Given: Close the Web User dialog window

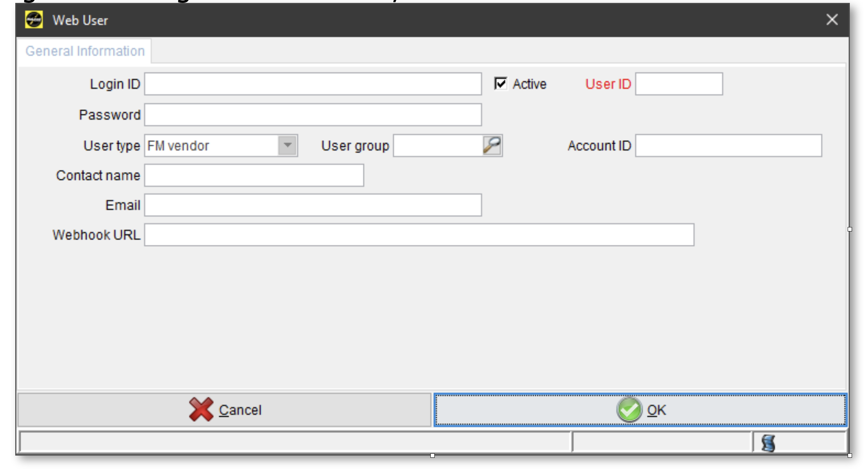Looking at the screenshot, I should tap(832, 20).
